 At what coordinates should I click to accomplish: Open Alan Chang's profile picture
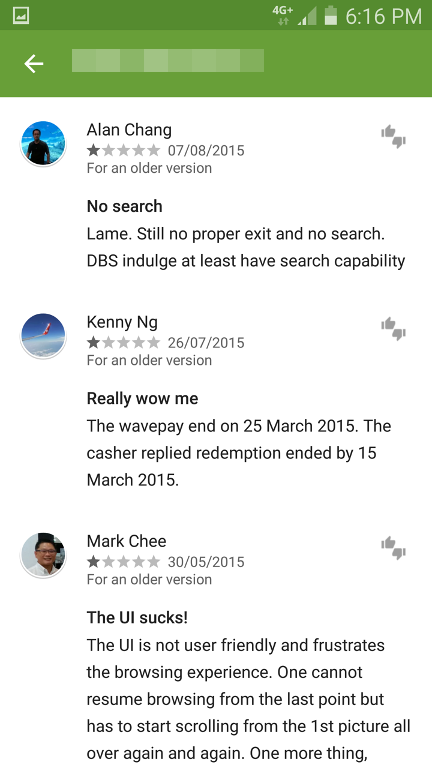tap(43, 143)
